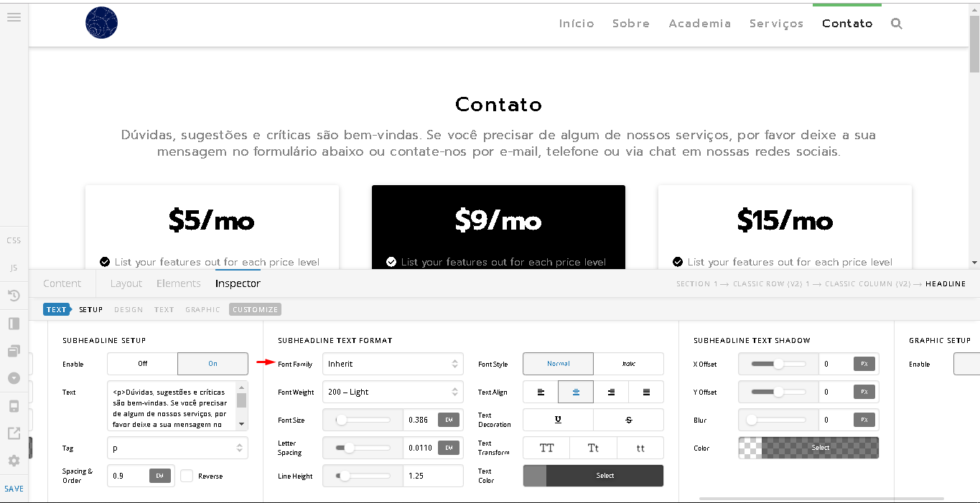Toggle the panel position layout icon

point(14,324)
